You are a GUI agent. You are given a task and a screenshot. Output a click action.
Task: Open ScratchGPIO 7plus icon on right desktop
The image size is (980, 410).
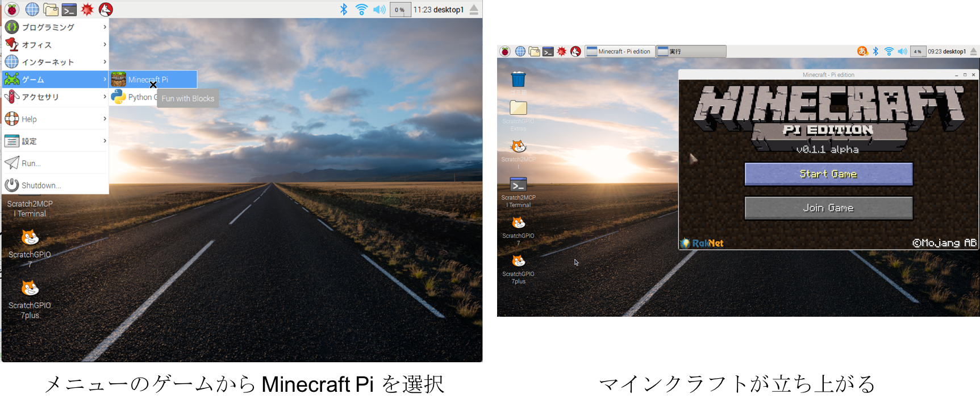point(518,261)
